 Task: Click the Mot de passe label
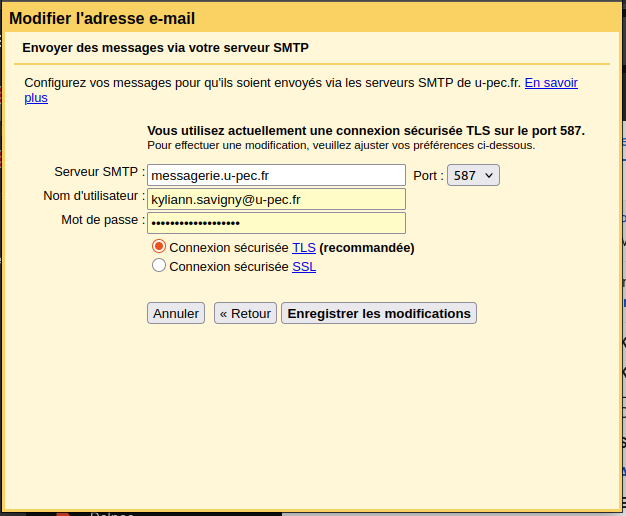click(x=102, y=219)
